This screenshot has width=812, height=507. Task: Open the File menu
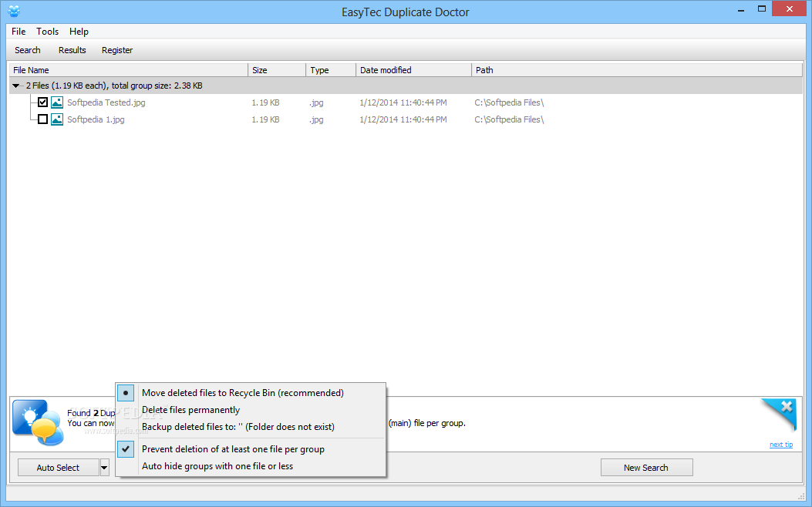click(19, 32)
